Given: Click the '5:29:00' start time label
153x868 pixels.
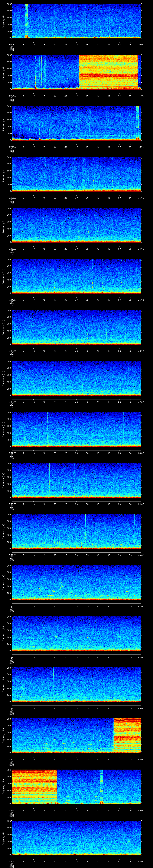Looking at the screenshot, I should pyautogui.click(x=12, y=44).
